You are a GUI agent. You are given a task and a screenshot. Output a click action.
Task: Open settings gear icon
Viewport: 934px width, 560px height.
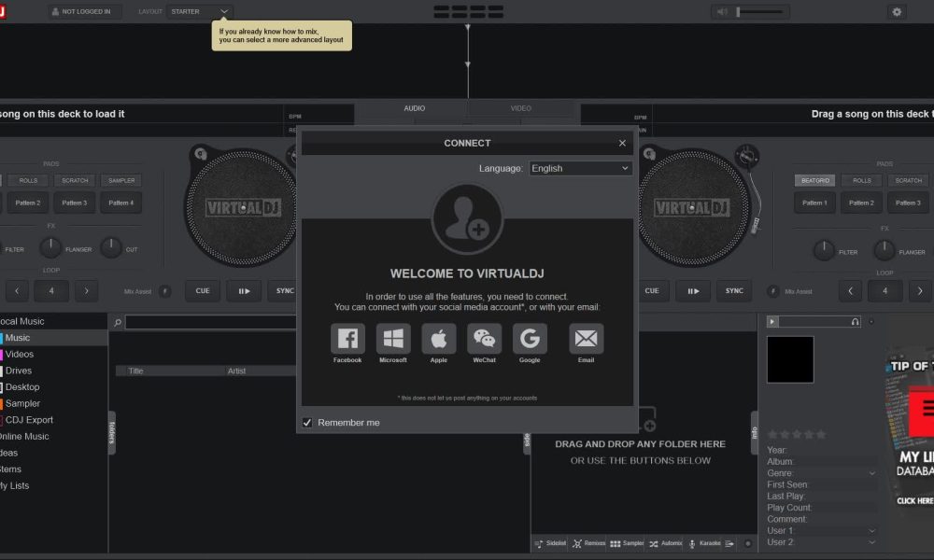[x=897, y=11]
